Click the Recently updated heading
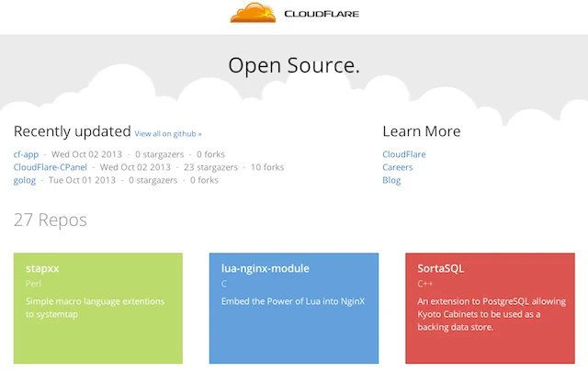The height and width of the screenshot is (371, 588). [x=72, y=131]
